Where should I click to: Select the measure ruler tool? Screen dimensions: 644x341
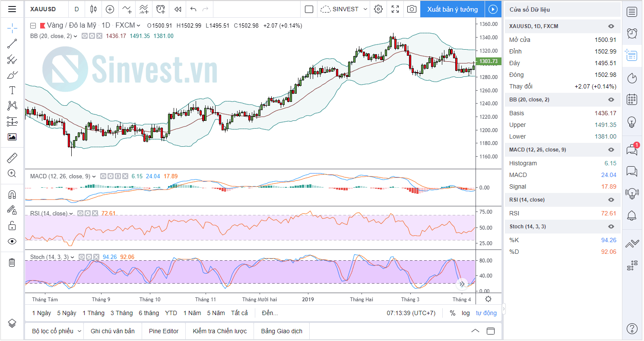click(x=12, y=158)
